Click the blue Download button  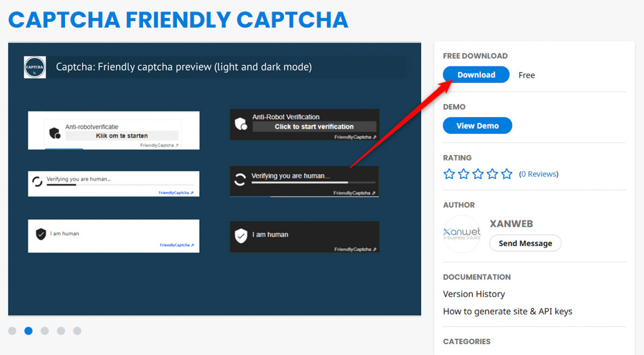[x=476, y=75]
